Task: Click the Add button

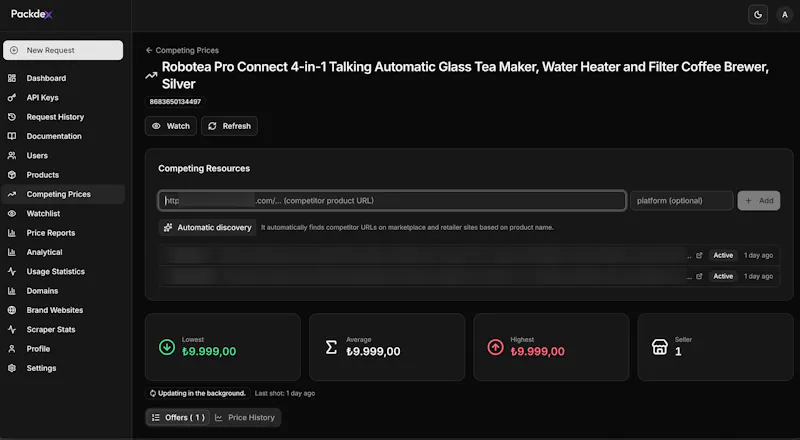Action: (x=759, y=201)
